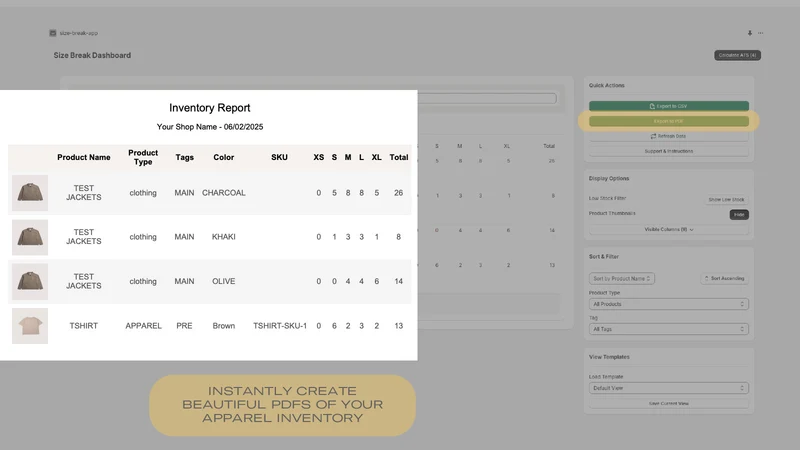Click Save Current View button
The width and height of the screenshot is (800, 450).
(x=669, y=404)
